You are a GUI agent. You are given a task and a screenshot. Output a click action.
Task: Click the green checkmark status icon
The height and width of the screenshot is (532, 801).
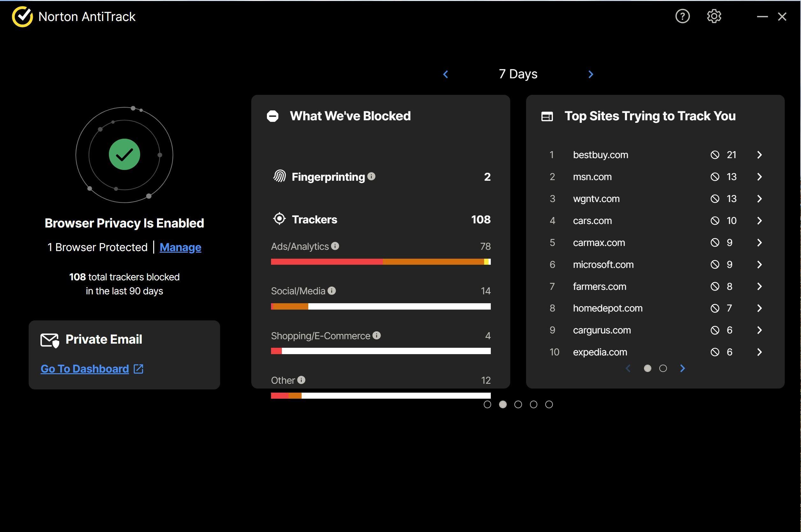point(124,154)
